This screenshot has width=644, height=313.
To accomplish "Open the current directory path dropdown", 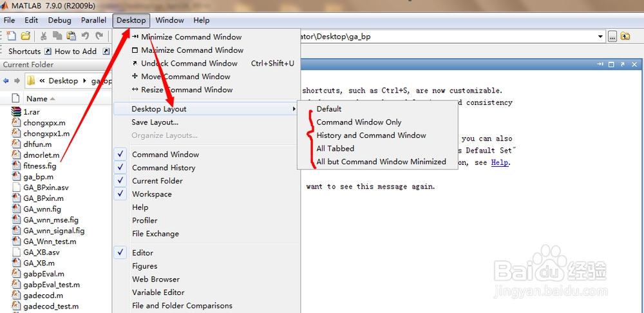I will 601,37.
